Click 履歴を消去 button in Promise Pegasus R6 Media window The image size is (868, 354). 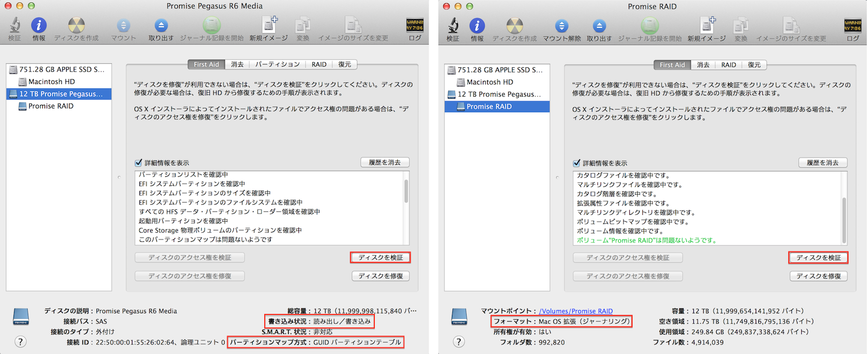click(385, 162)
